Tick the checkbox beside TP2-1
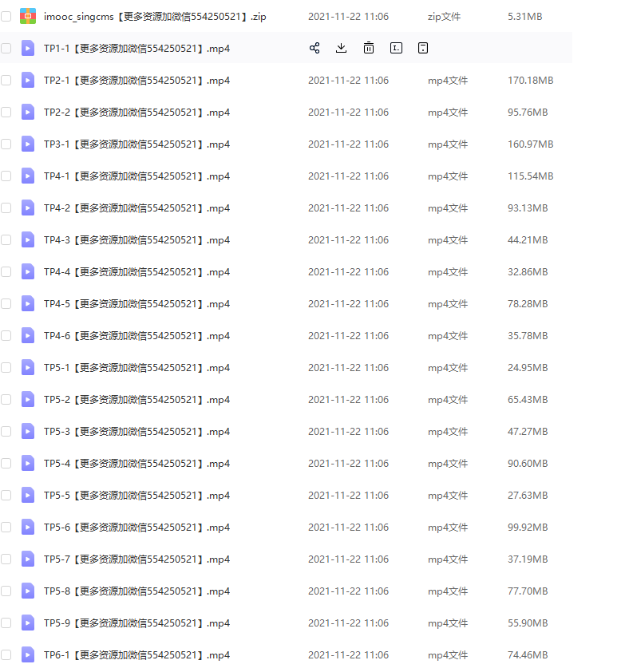629x672 pixels. 6,80
